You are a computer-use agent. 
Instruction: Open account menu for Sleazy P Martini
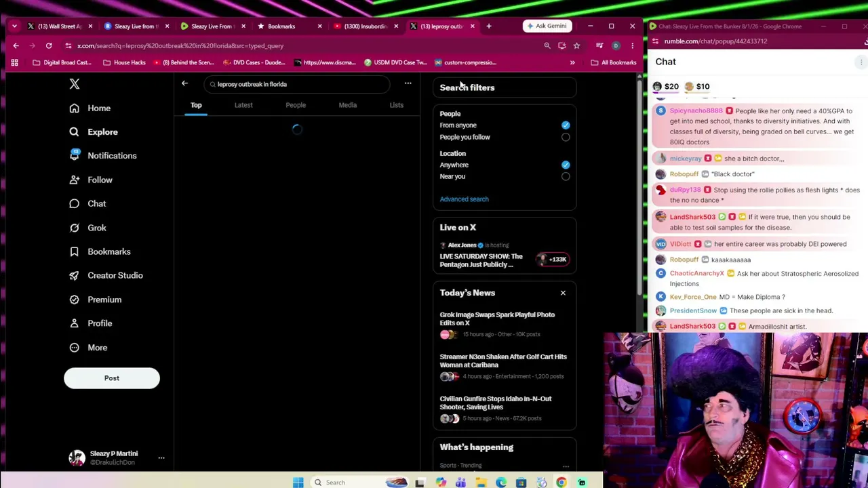[x=116, y=458]
